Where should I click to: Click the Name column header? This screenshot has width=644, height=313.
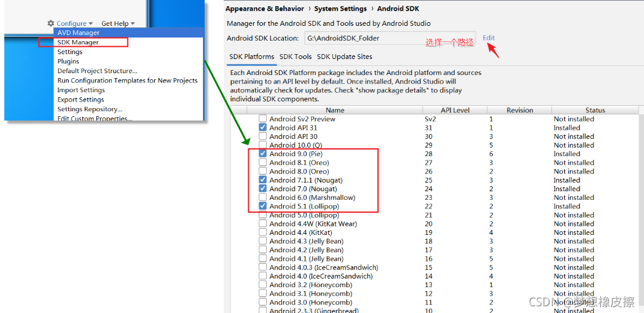335,110
